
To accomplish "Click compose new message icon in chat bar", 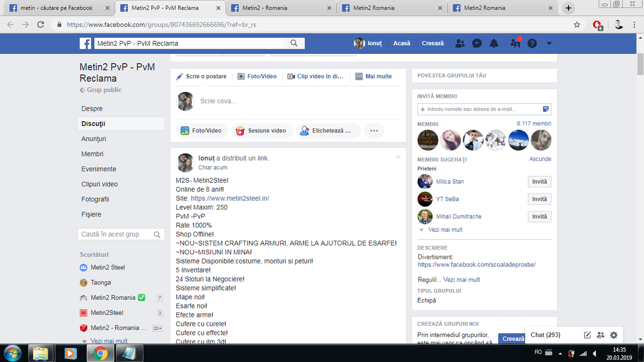I will coord(587,335).
